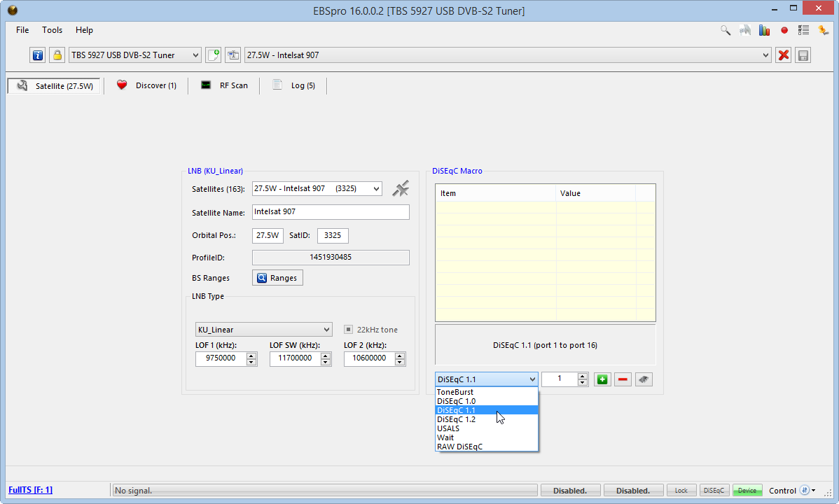This screenshot has height=504, width=839.
Task: Click the Satellite Name input field
Action: click(331, 212)
